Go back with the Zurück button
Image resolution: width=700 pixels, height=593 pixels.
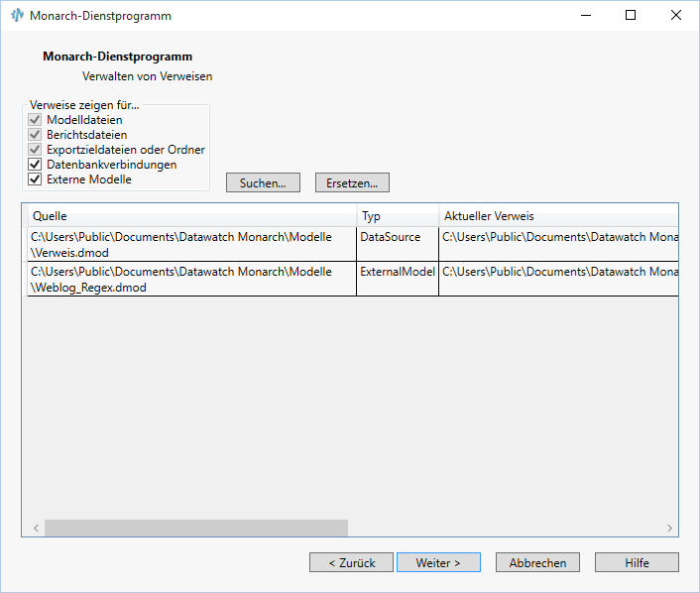click(351, 562)
